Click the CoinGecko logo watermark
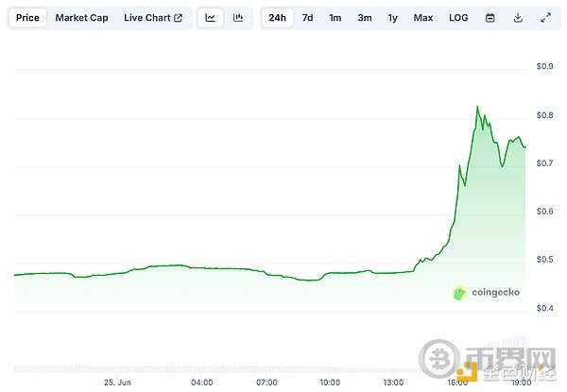This screenshot has height=392, width=567. click(487, 293)
